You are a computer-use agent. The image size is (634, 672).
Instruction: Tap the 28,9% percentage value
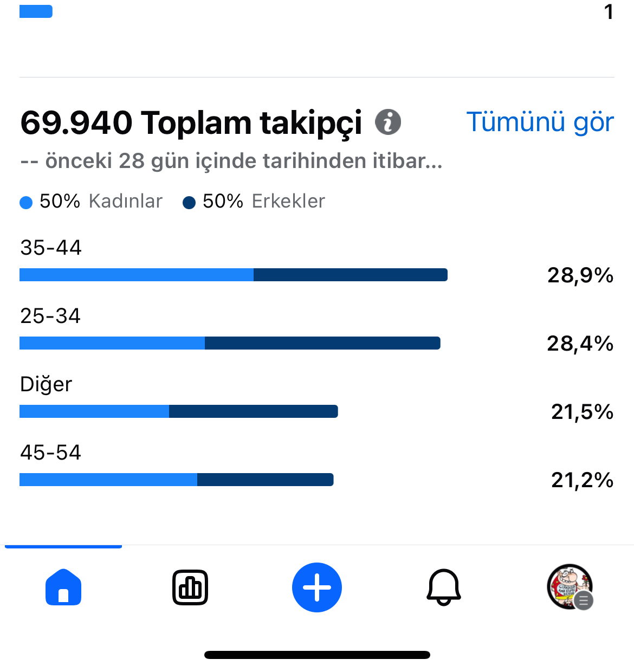coord(580,275)
